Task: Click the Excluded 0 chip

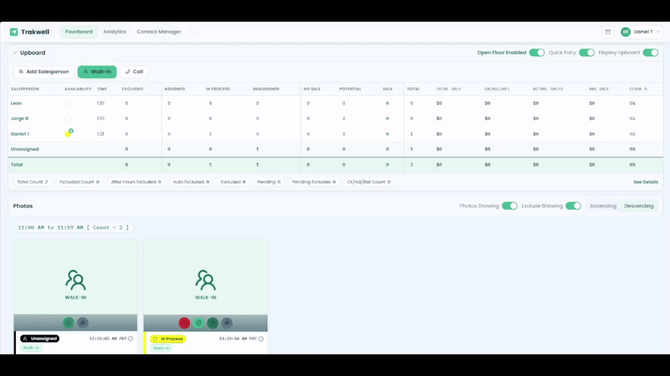Action: [233, 182]
